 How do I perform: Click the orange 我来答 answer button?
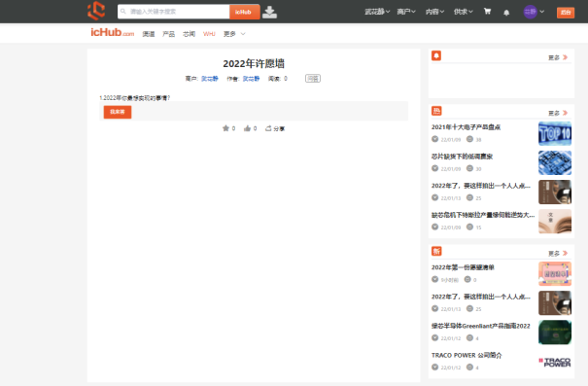118,112
